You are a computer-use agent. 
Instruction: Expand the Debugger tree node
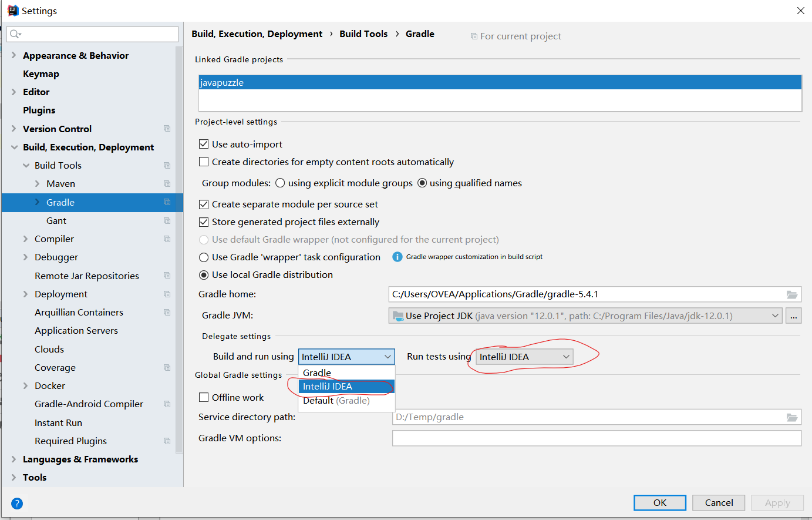[26, 257]
